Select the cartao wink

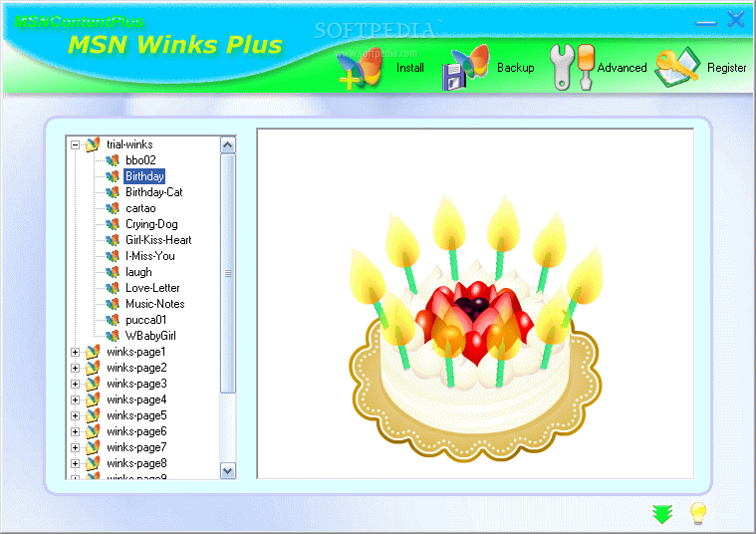(140, 208)
